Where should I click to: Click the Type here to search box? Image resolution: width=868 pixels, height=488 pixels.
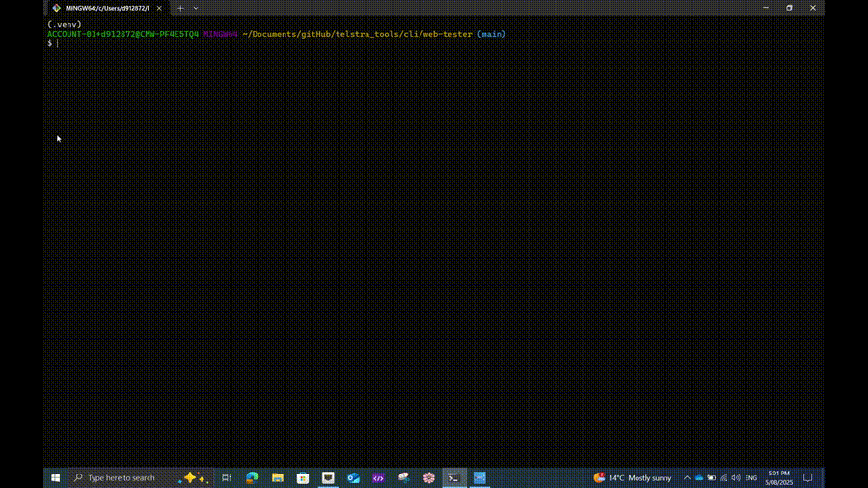[141, 477]
